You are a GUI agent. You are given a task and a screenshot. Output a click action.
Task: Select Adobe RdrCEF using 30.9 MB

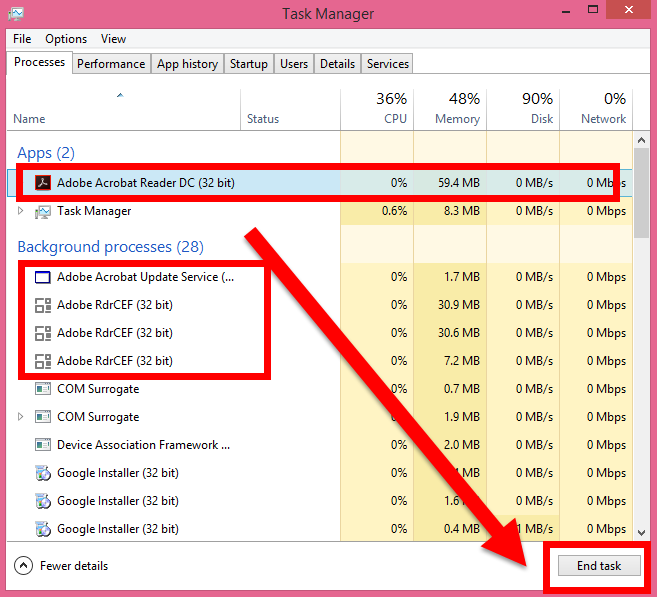(319, 305)
